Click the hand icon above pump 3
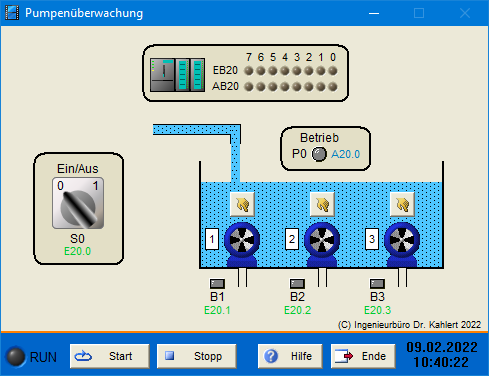 [x=403, y=204]
